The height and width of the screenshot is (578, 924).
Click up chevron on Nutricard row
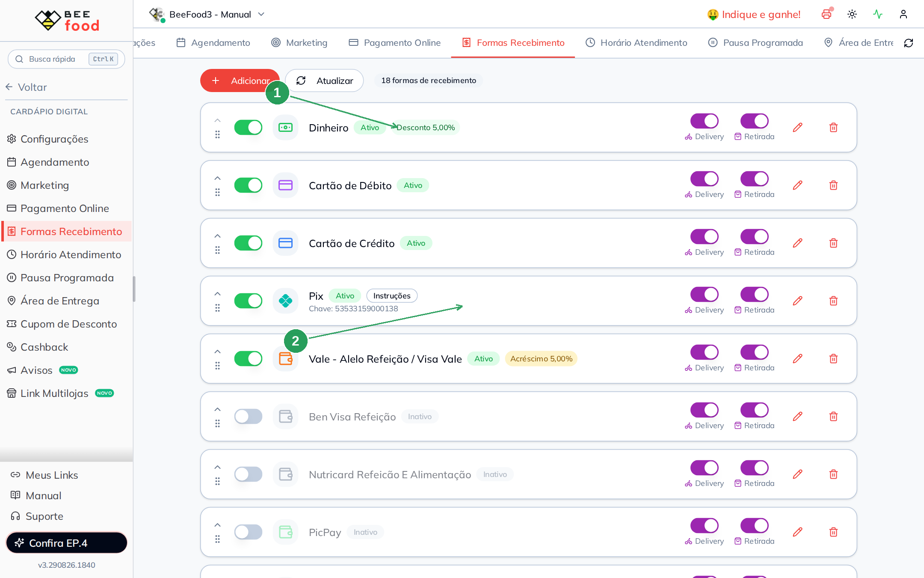[217, 467]
